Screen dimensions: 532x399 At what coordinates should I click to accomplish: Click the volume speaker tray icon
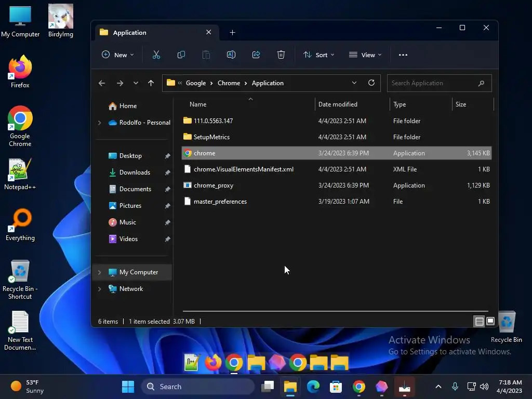pos(484,386)
